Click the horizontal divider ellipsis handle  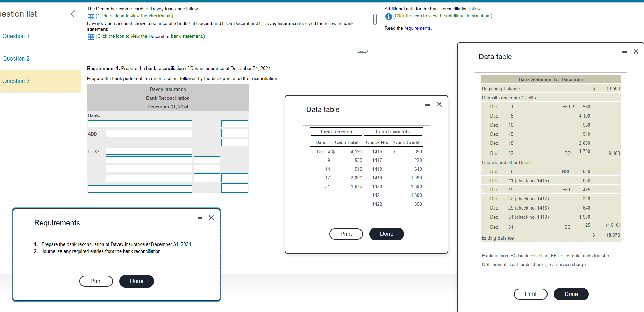coord(362,51)
